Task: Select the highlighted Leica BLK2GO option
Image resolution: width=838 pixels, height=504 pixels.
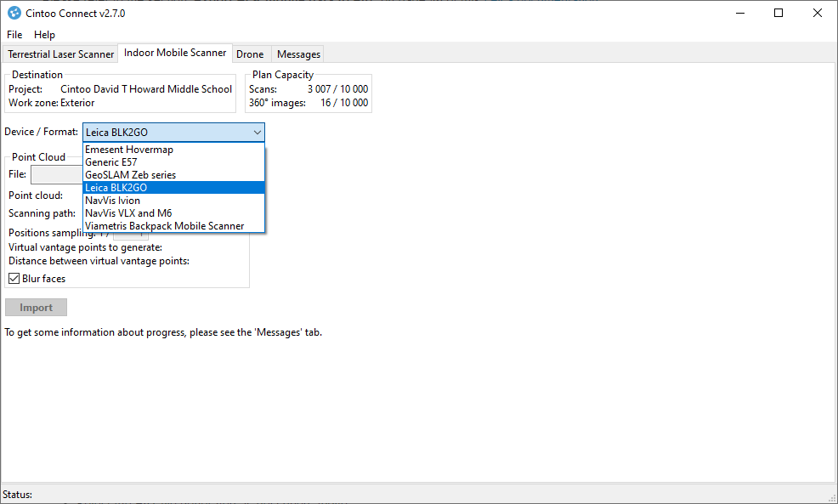Action: pyautogui.click(x=173, y=188)
